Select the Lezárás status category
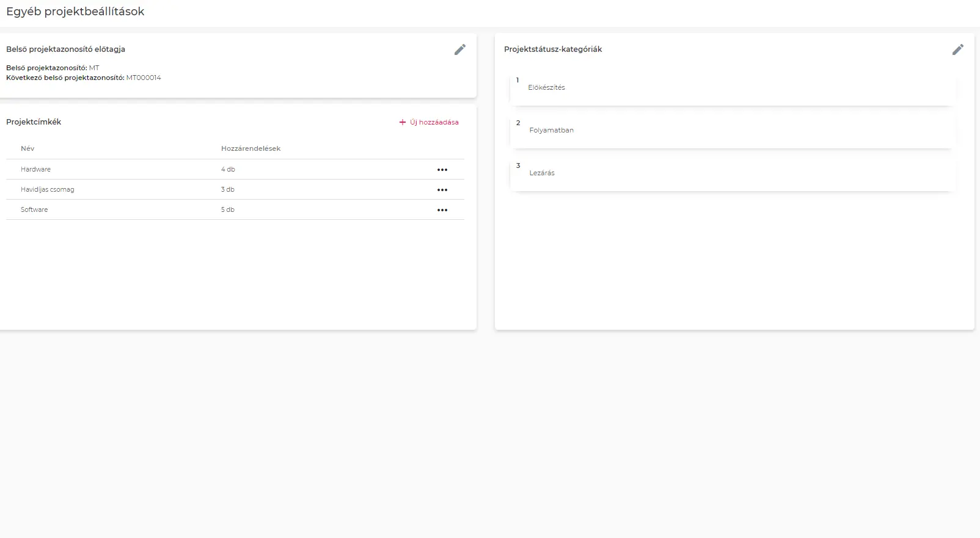Image resolution: width=980 pixels, height=538 pixels. click(542, 173)
